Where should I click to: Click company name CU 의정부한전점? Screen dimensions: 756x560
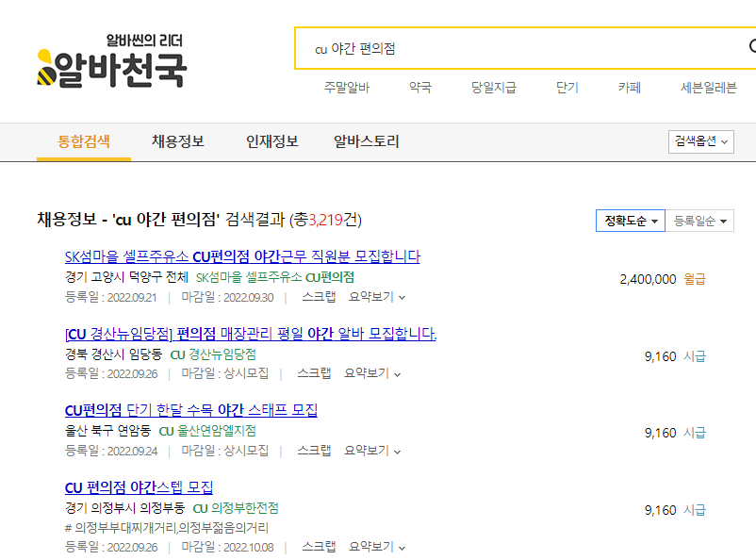point(236,508)
